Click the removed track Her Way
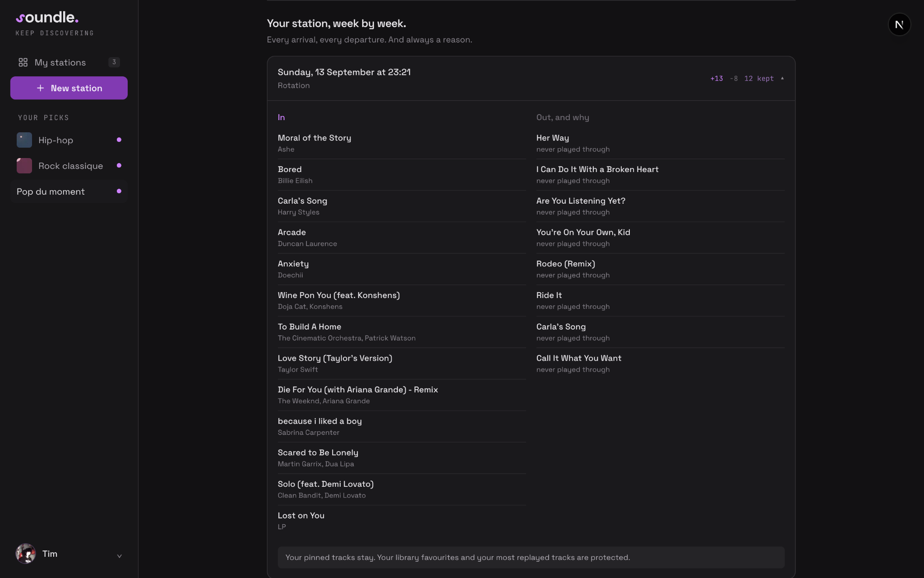924x578 pixels. pos(553,138)
